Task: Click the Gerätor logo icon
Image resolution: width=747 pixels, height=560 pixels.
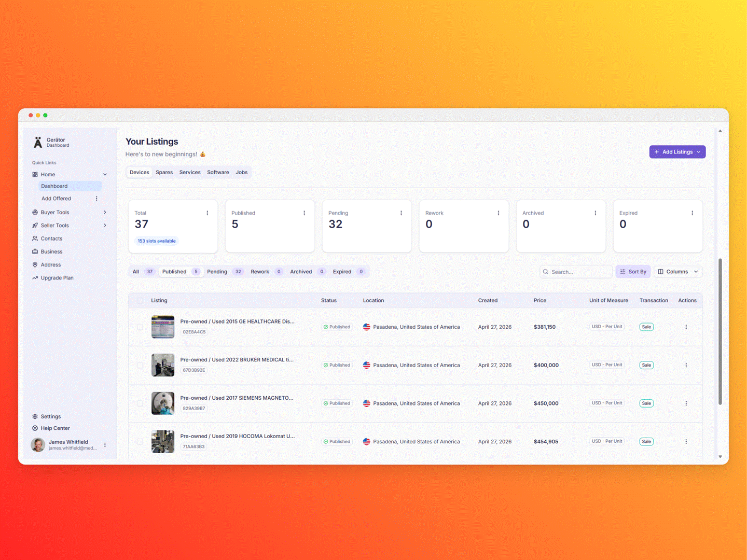Action: pos(38,143)
